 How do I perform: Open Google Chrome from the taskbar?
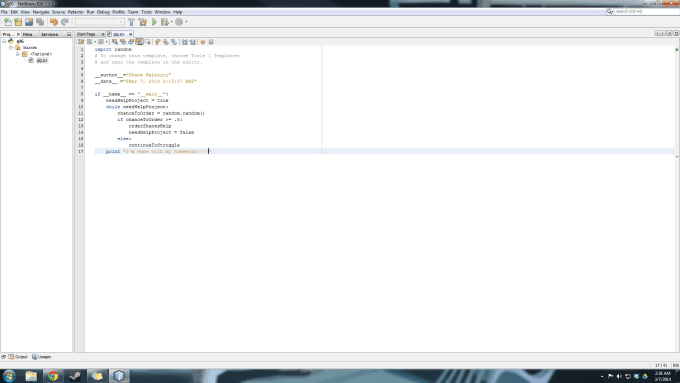(x=53, y=376)
